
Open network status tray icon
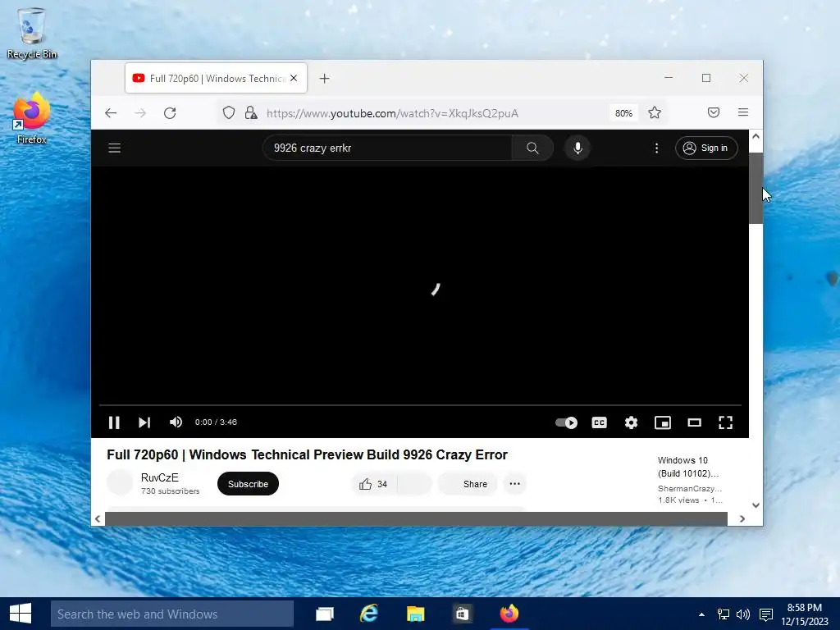724,614
